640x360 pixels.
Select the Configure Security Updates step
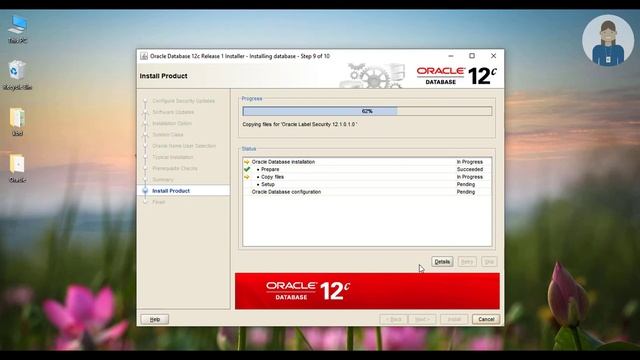(x=183, y=101)
